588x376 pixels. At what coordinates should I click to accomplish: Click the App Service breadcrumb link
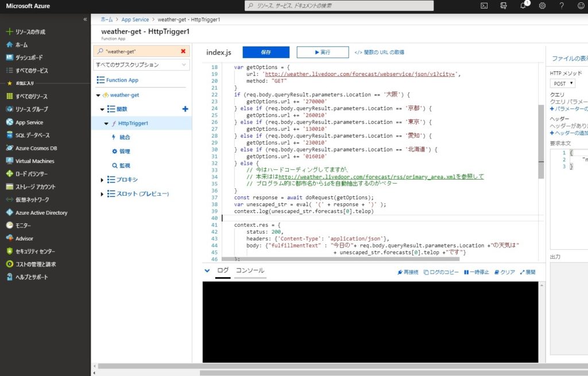click(135, 20)
